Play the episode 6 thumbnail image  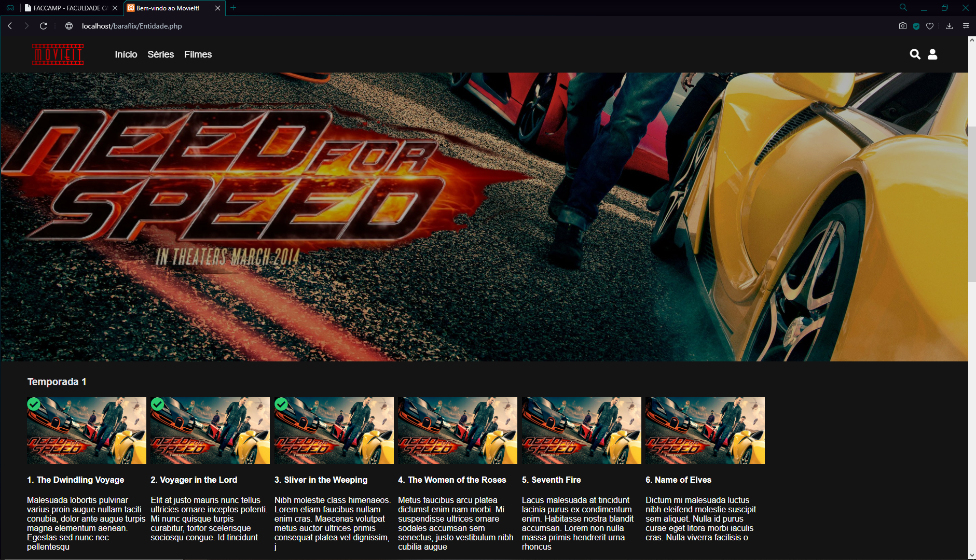point(705,430)
